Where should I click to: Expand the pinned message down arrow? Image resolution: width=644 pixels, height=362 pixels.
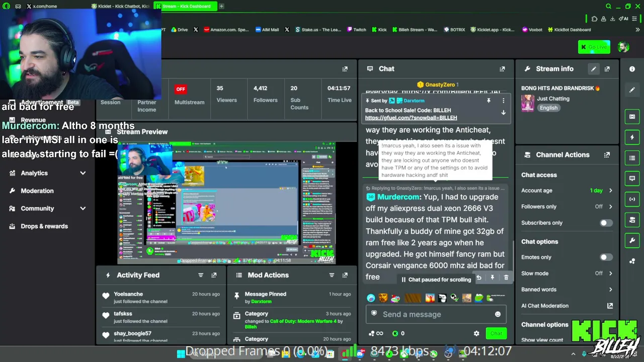[x=503, y=113]
